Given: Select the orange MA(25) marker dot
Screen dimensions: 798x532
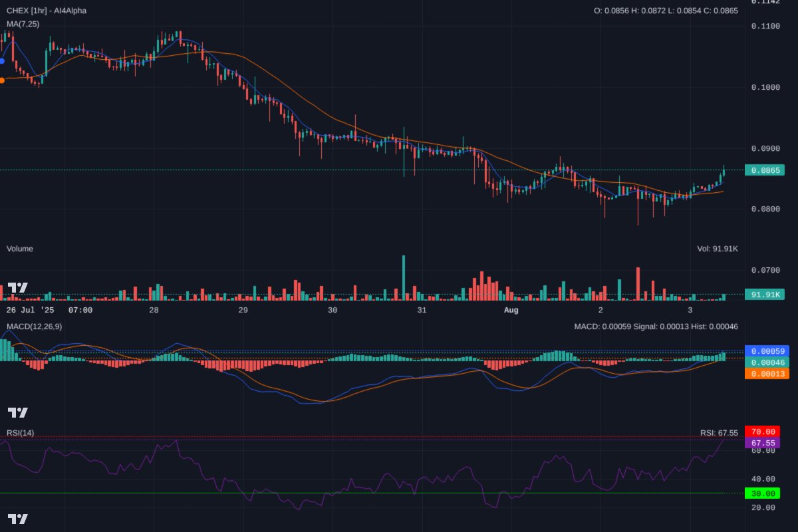Looking at the screenshot, I should 1,78.
